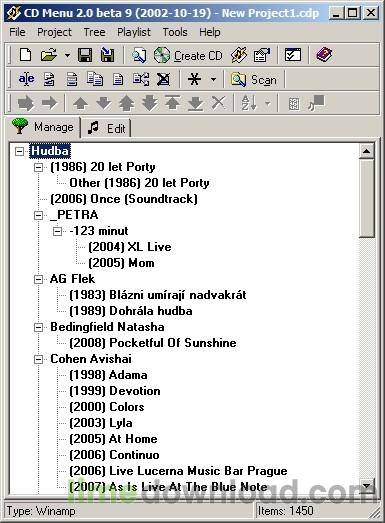Click the double down arrow icon

[x=149, y=103]
